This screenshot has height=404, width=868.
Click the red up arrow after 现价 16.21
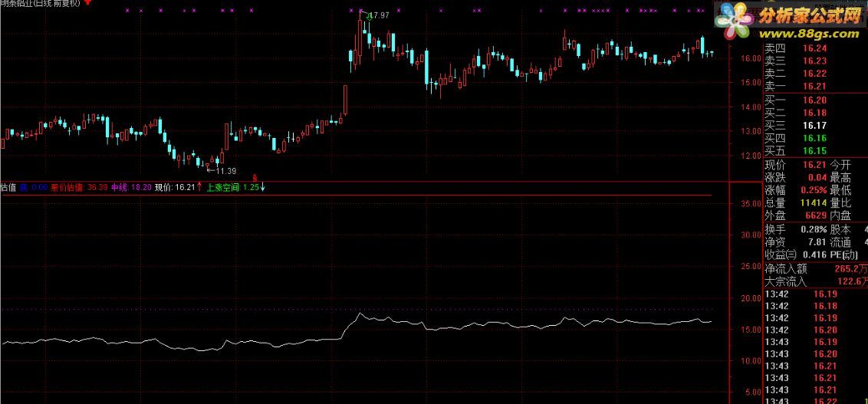point(199,187)
